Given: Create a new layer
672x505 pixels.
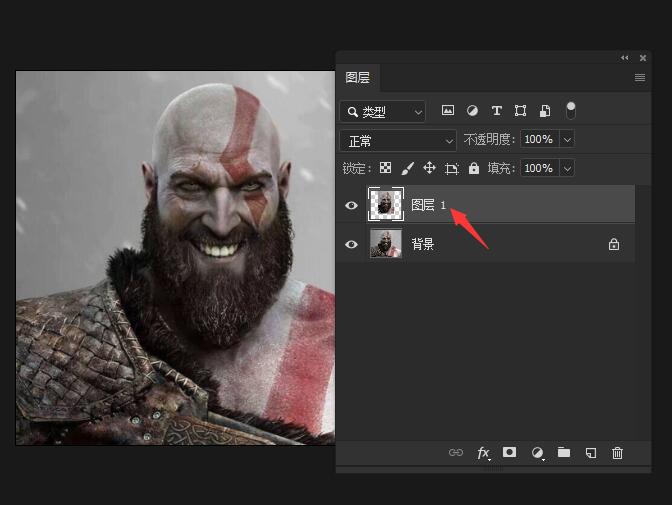Looking at the screenshot, I should coord(591,453).
